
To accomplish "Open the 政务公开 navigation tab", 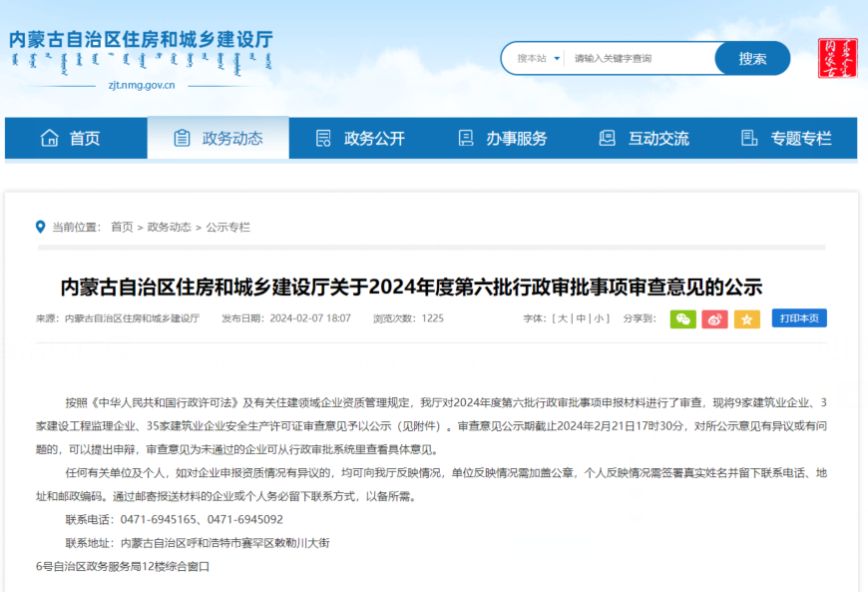I will [360, 138].
